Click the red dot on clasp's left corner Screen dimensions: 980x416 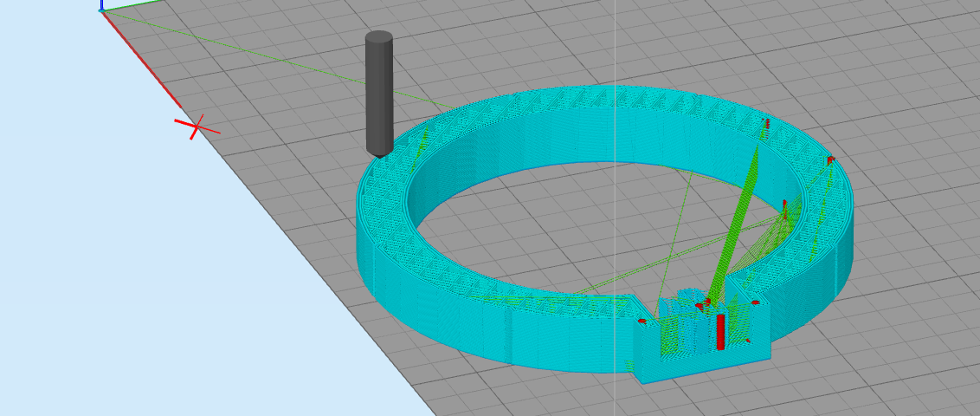coord(642,321)
